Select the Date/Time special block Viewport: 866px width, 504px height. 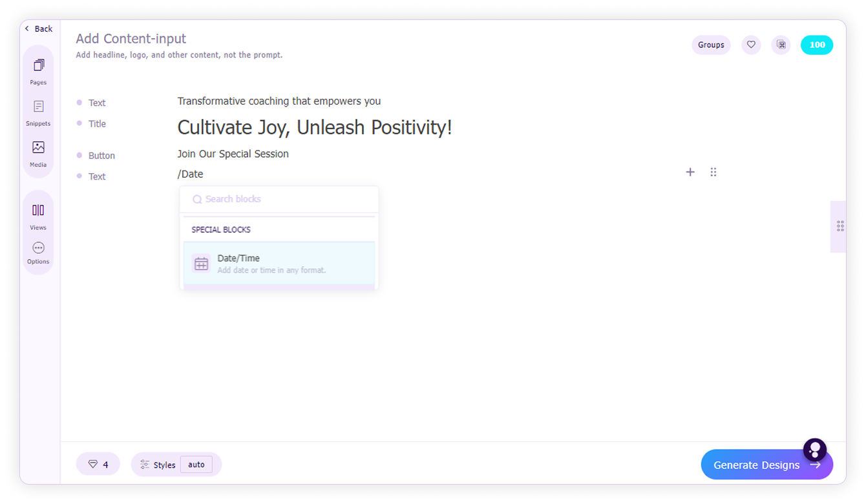point(279,264)
